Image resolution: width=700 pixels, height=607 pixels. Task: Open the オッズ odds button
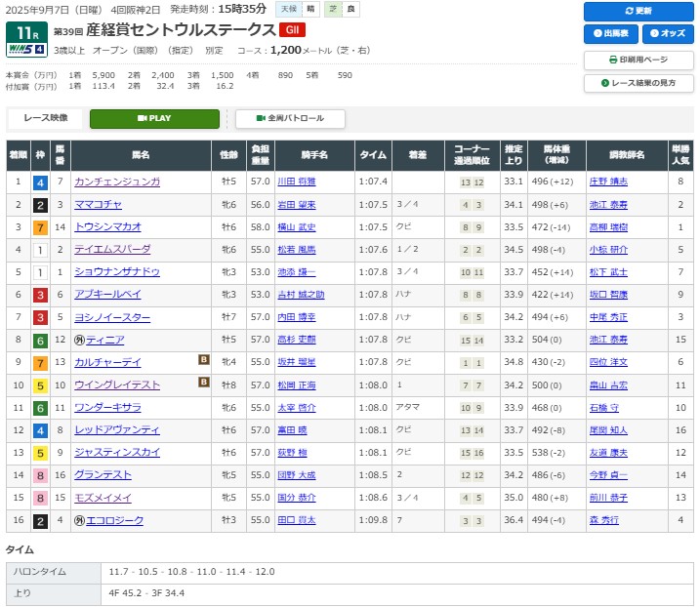click(668, 34)
